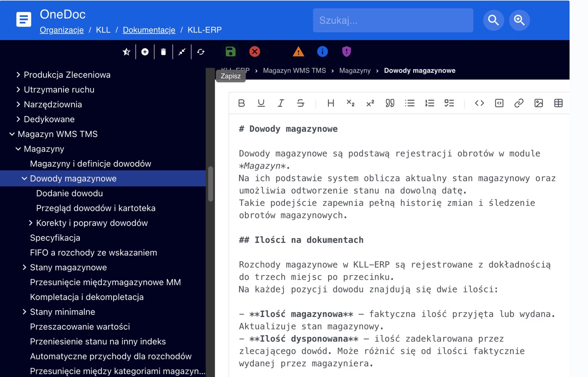Viewport: 588px width, 377px height.
Task: Insert an orange warning callout
Action: coord(298,52)
